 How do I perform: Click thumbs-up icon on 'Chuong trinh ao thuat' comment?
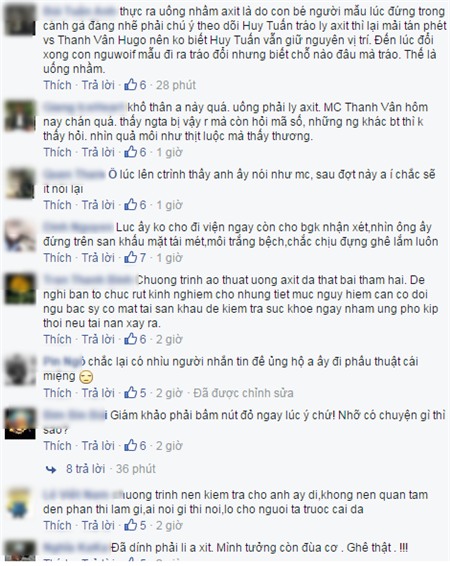coord(131,339)
